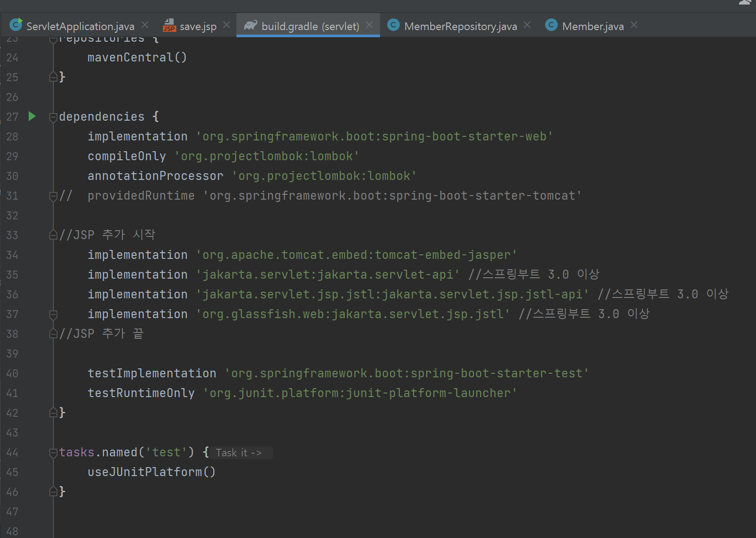
Task: Click the JSP file icon on save.jsp tab
Action: (169, 25)
